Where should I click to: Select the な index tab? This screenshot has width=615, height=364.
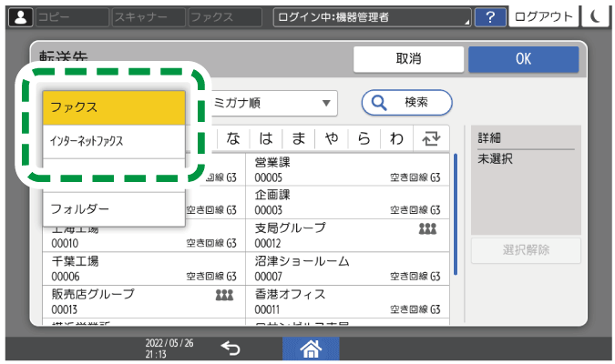233,138
